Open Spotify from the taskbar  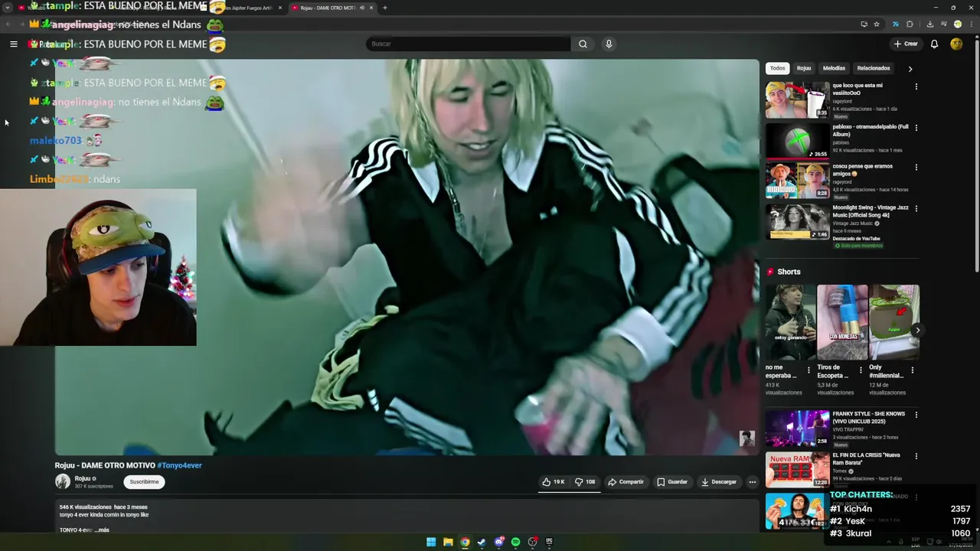point(515,542)
